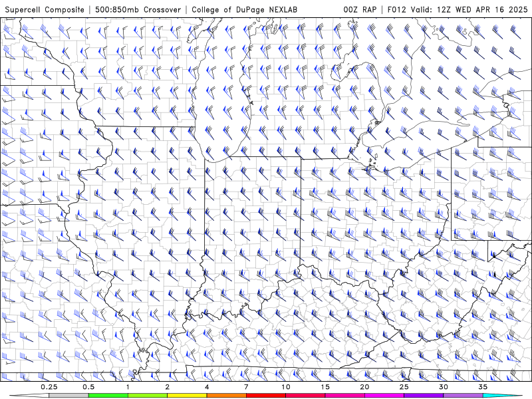
Task: Click the legend value 1
Action: click(x=128, y=387)
